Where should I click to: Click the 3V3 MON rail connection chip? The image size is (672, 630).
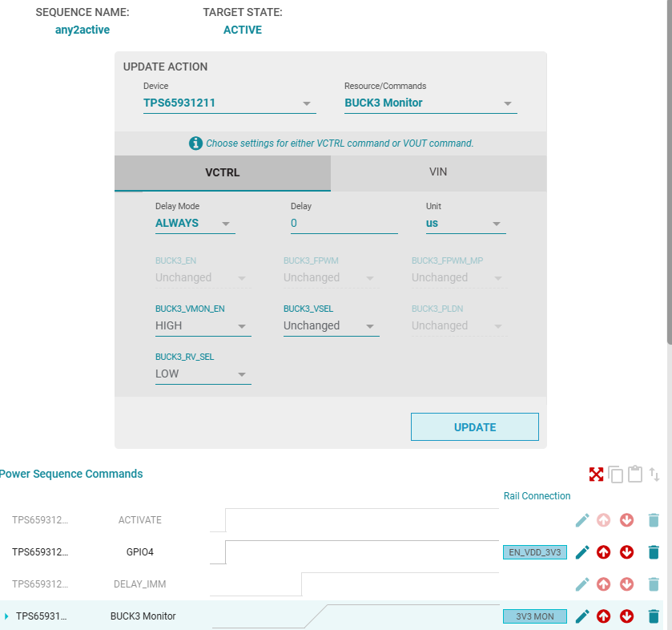point(535,616)
